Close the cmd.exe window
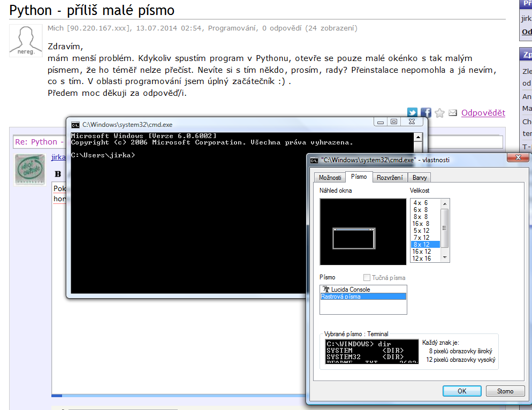Image resolution: width=532 pixels, height=410 pixels. tap(412, 122)
